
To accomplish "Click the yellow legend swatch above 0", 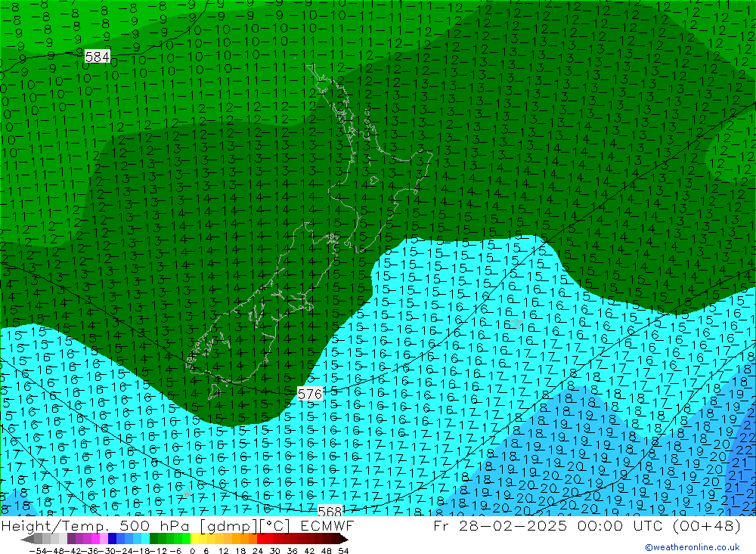I will (x=195, y=538).
